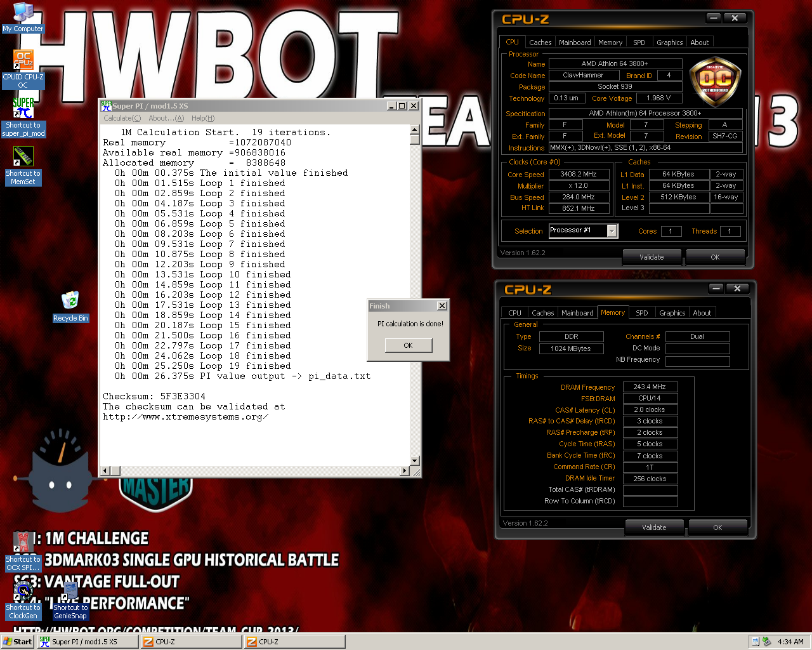Click the Command Rate value 1T
Image resolution: width=812 pixels, height=650 pixels.
[x=650, y=467]
